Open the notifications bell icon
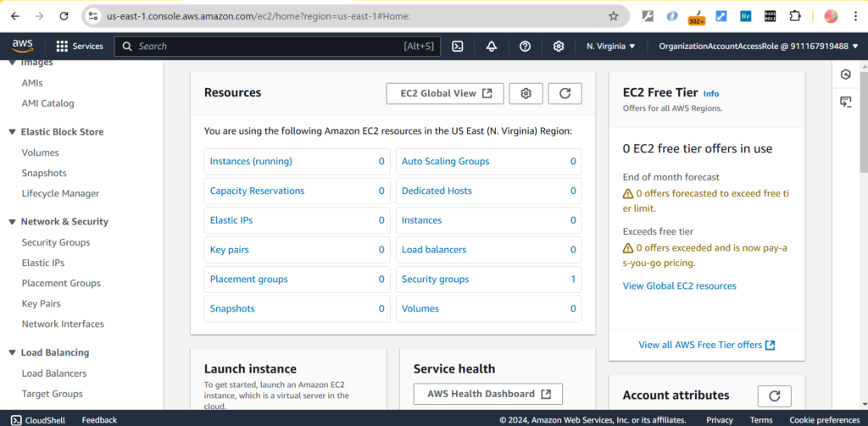Viewport: 868px width, 426px height. point(491,47)
